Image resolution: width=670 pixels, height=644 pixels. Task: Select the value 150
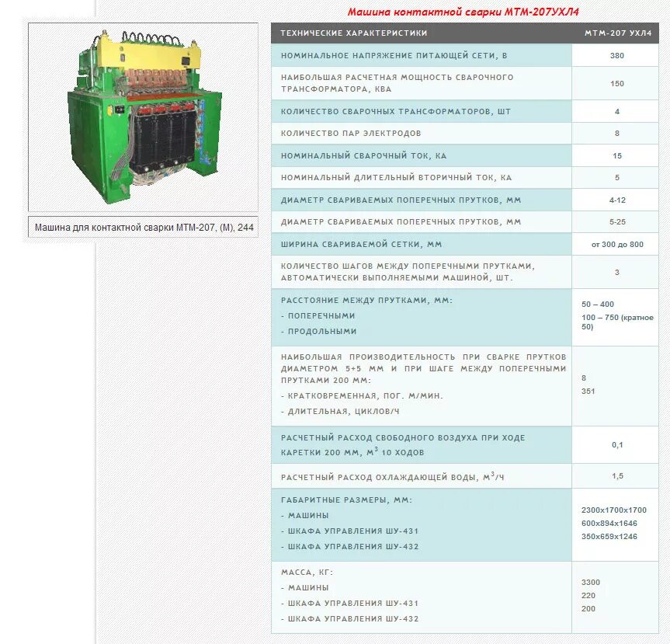click(x=617, y=83)
